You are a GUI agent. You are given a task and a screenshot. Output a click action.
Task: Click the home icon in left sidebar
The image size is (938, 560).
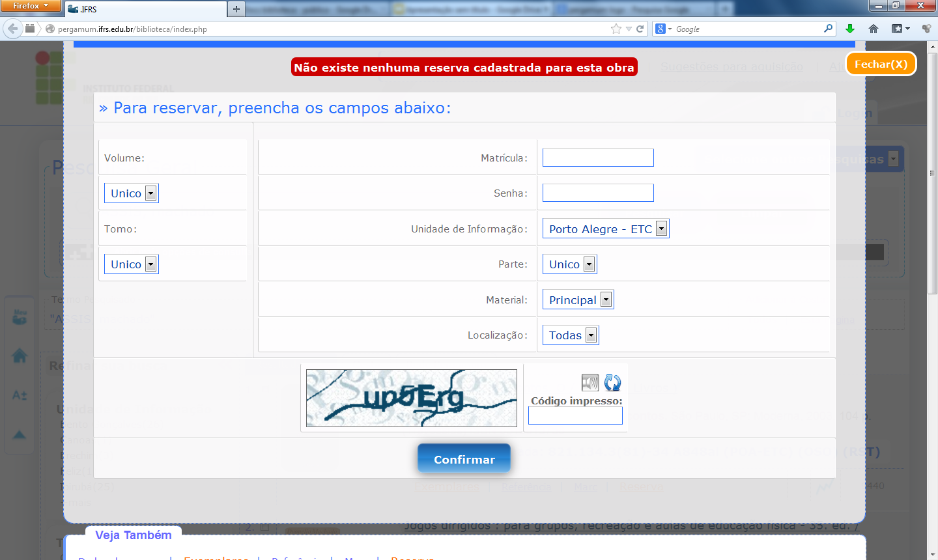(20, 356)
